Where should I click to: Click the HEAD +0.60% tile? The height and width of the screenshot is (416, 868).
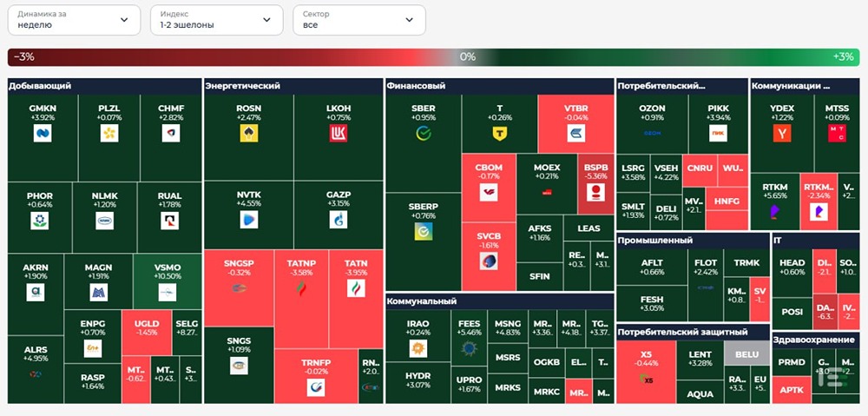coord(792,273)
